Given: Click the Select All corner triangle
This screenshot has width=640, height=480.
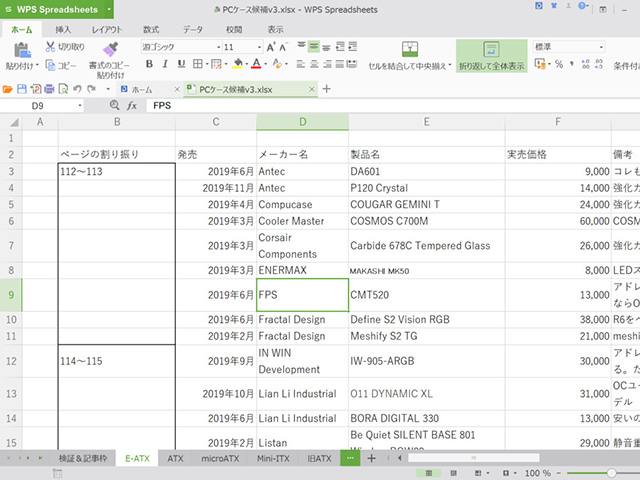Looking at the screenshot, I should click(x=14, y=122).
